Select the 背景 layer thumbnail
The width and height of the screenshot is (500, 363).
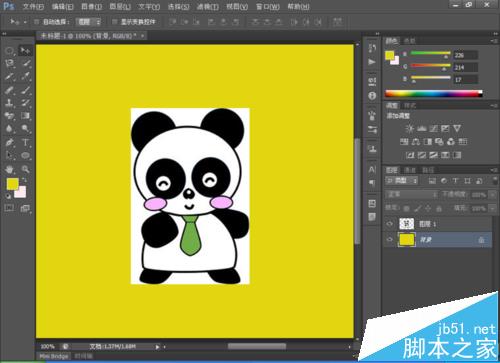pyautogui.click(x=407, y=240)
